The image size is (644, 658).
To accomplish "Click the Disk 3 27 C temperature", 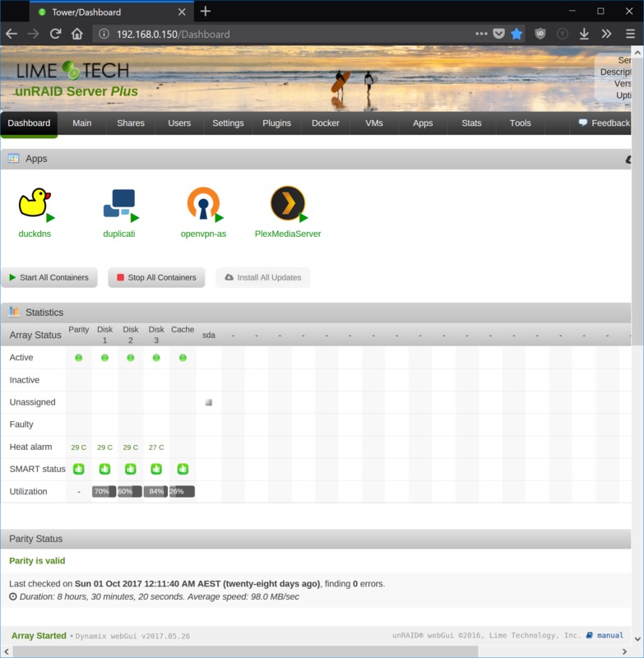I will (x=156, y=447).
